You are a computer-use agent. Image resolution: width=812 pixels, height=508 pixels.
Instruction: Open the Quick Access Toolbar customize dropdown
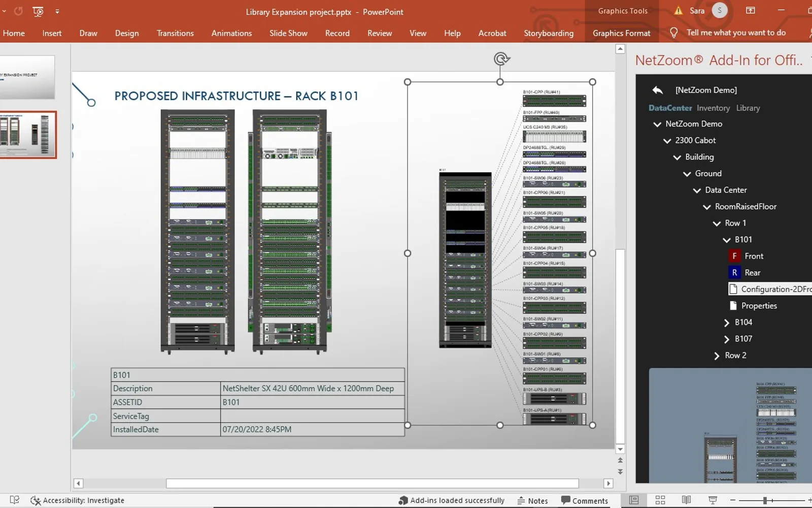57,11
